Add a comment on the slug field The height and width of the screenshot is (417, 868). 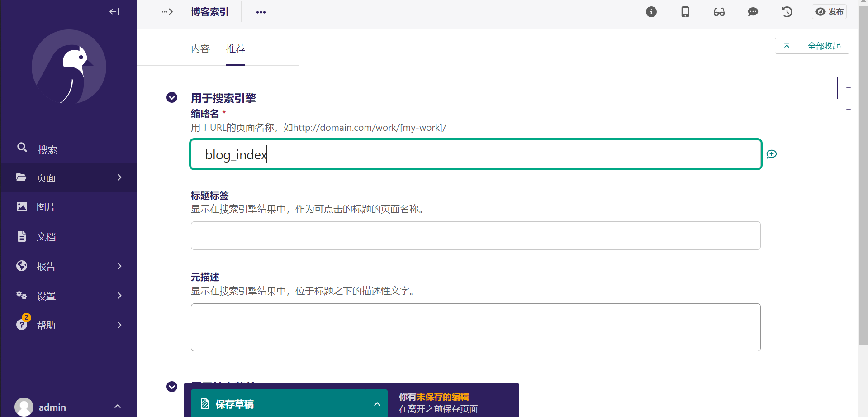(x=772, y=154)
